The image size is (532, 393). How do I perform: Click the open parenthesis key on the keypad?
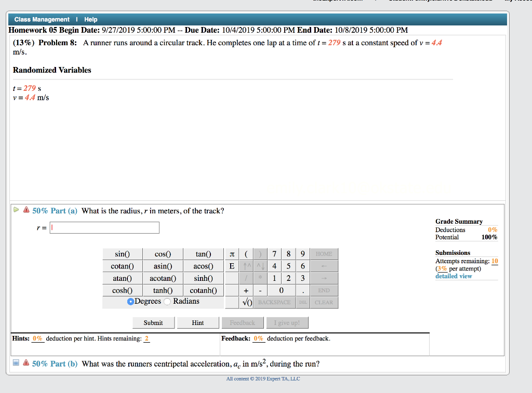[x=246, y=254]
